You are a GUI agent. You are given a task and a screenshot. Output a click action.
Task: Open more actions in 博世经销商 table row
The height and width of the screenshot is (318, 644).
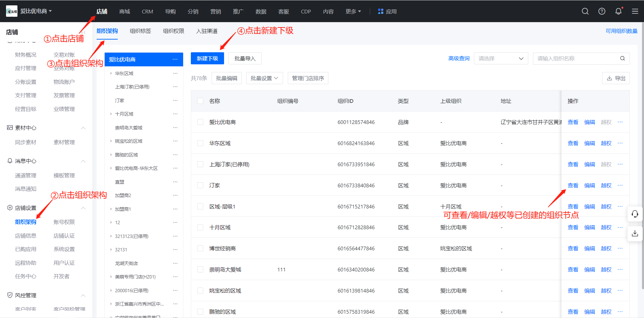(x=620, y=248)
